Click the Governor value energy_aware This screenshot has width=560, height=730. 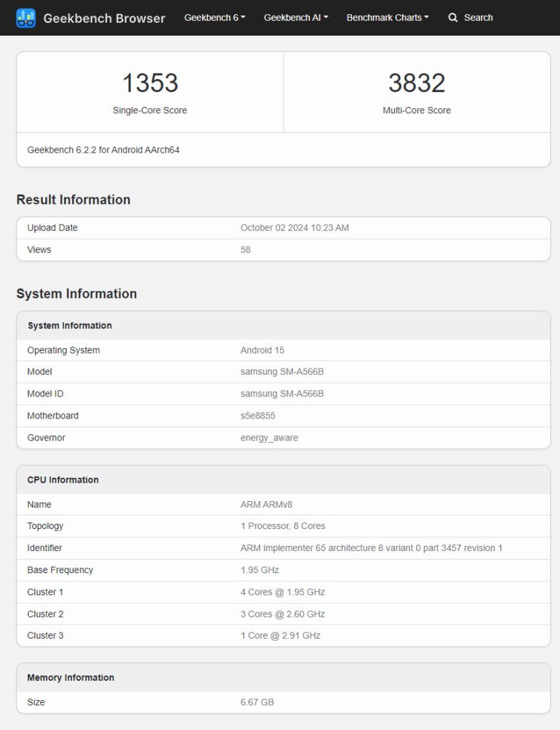[x=269, y=438]
